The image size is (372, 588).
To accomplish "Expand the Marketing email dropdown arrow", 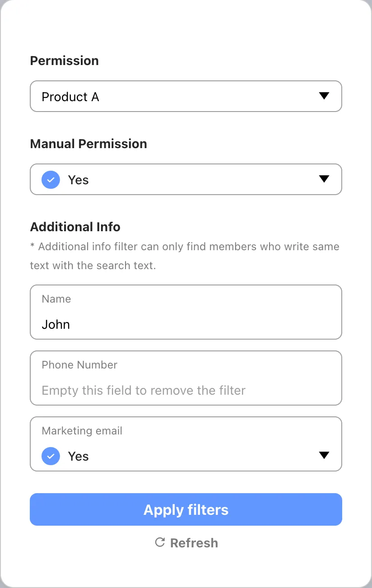I will [x=324, y=456].
